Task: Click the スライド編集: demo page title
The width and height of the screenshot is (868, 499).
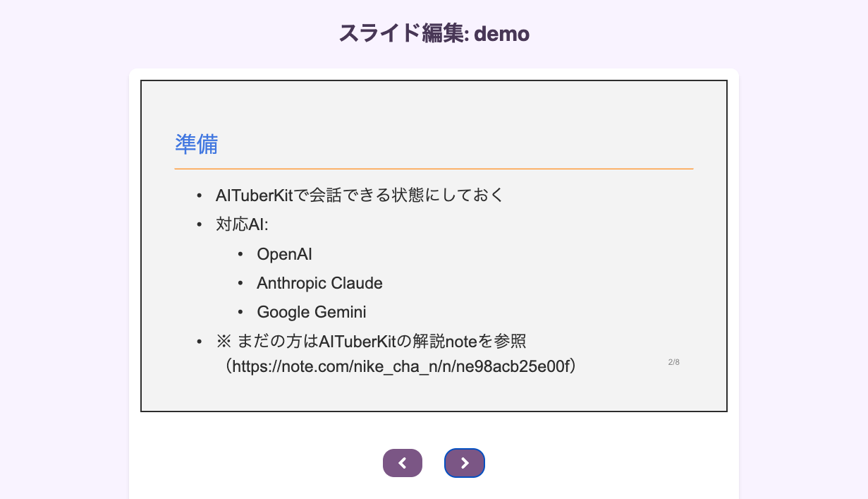Action: (434, 33)
